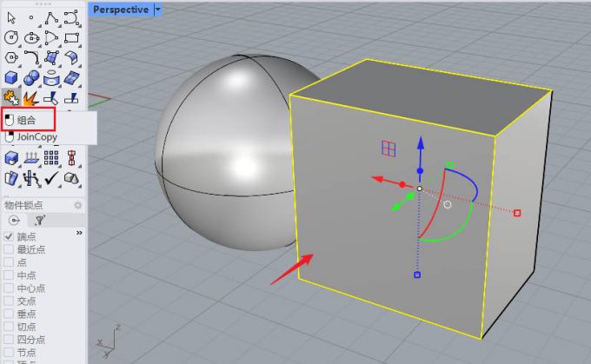Click the Explode tool icon
The image size is (591, 364).
(32, 97)
